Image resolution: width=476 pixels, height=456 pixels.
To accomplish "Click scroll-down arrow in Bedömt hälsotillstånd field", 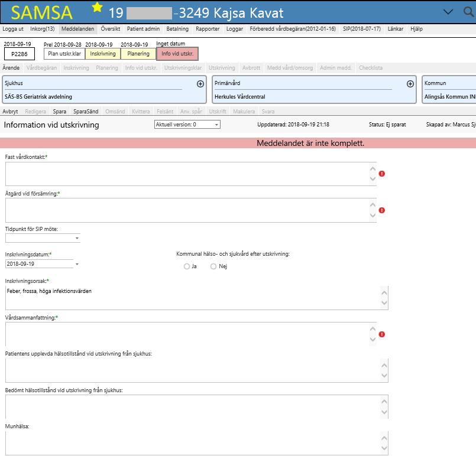I will (x=384, y=412).
